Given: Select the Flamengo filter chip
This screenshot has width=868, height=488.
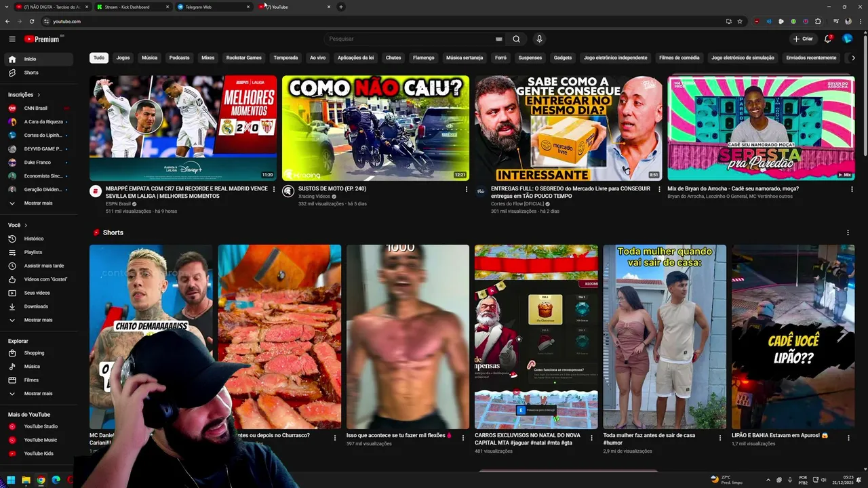Looking at the screenshot, I should click(x=424, y=58).
